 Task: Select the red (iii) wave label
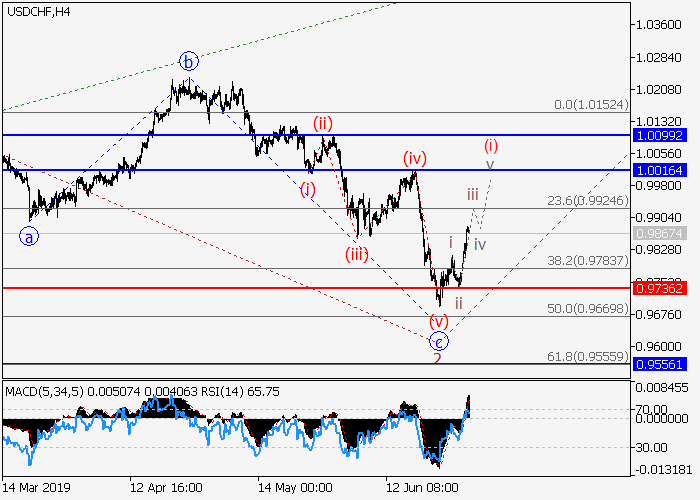[356, 252]
